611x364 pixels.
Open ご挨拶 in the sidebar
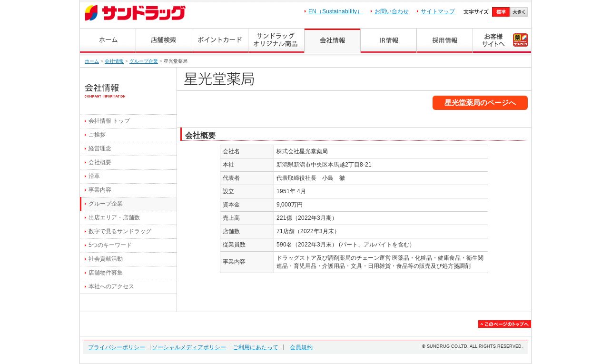128,135
